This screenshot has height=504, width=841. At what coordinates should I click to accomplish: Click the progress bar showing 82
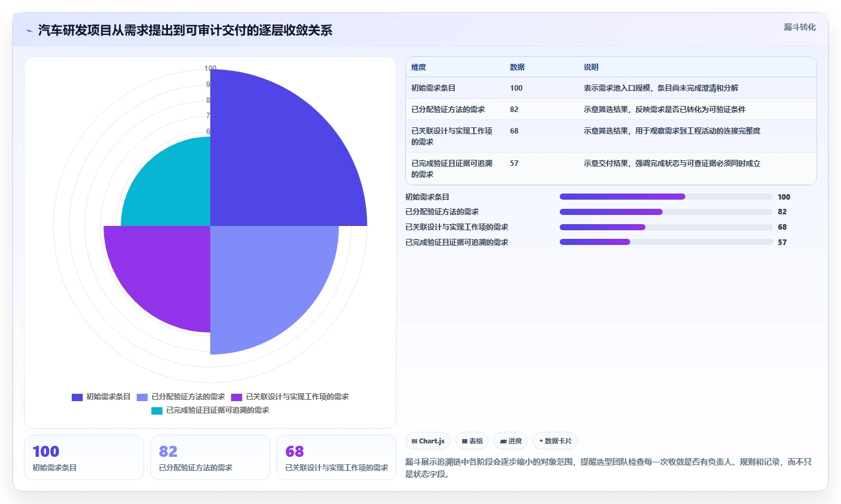coord(666,212)
